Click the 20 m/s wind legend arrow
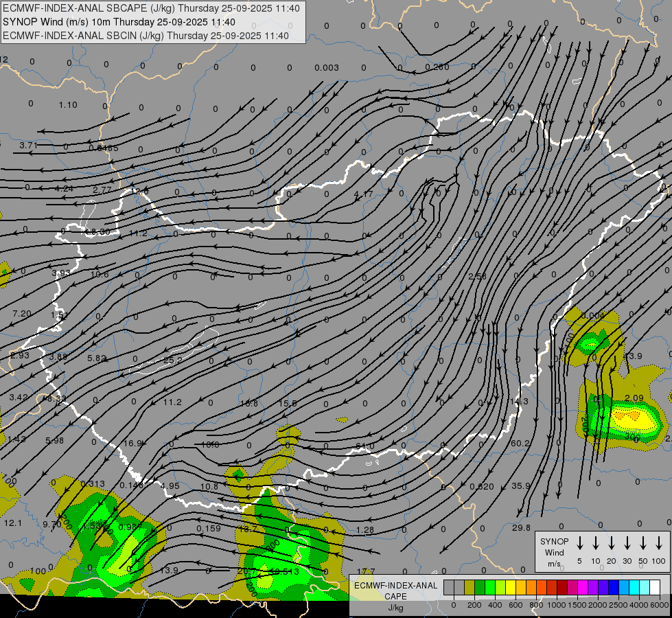 click(612, 542)
